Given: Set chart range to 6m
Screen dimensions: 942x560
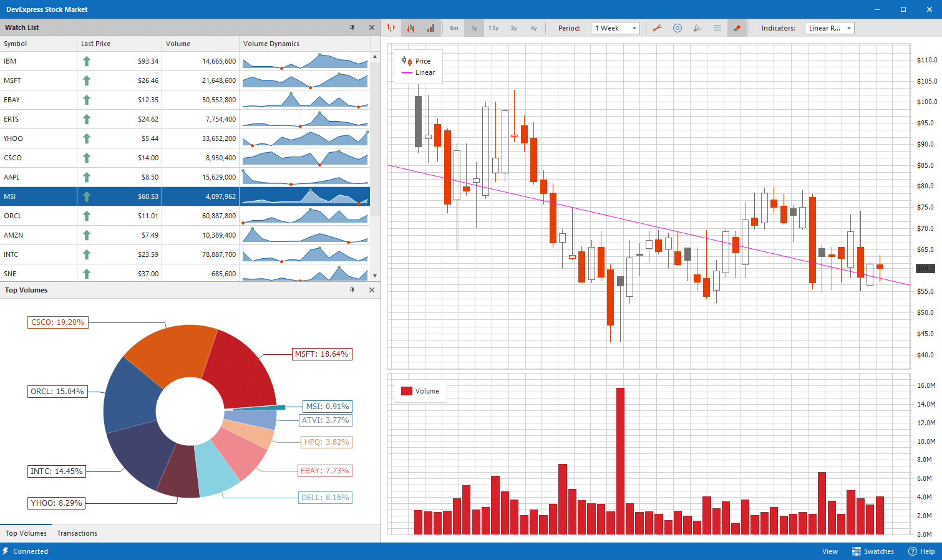Looking at the screenshot, I should pyautogui.click(x=454, y=28).
